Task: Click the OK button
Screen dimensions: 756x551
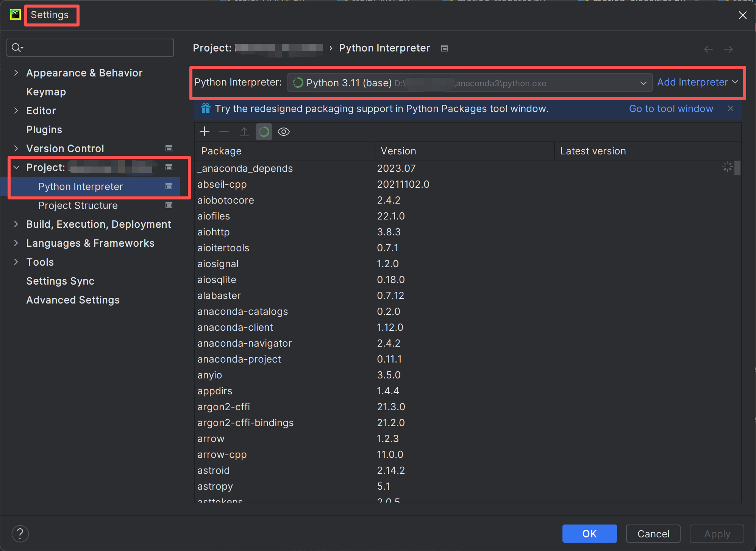Action: [589, 534]
